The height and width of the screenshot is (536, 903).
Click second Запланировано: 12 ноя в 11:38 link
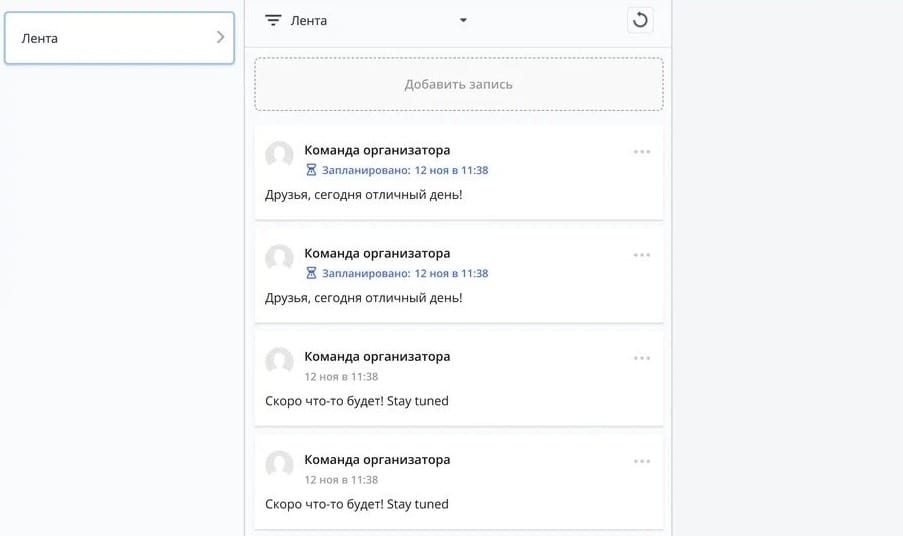(405, 273)
